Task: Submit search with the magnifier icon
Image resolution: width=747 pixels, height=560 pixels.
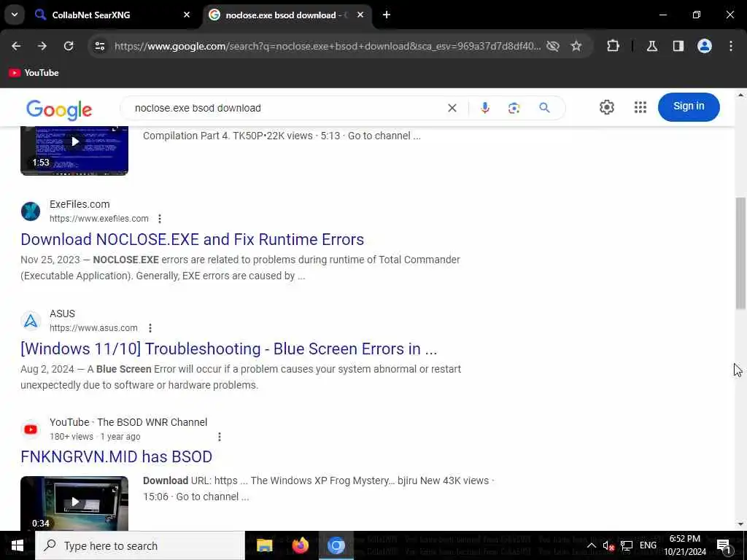Action: click(x=544, y=108)
